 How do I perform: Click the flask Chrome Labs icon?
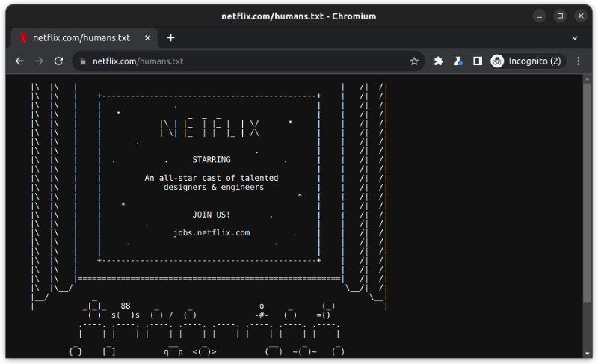(458, 61)
